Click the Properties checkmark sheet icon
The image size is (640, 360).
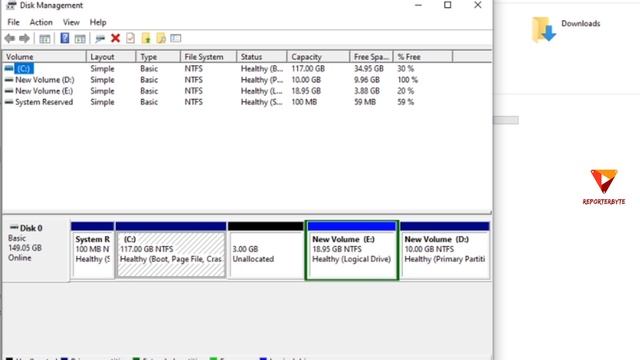click(130, 38)
